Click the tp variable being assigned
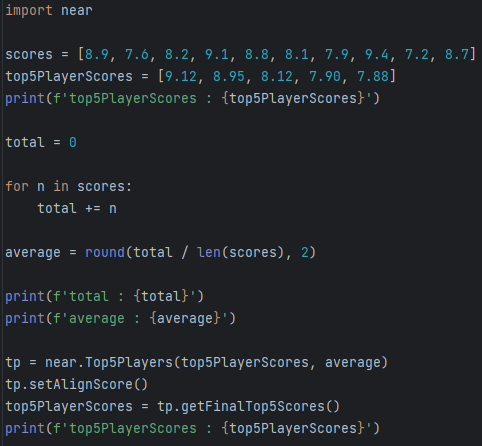The image size is (482, 446). (13, 363)
